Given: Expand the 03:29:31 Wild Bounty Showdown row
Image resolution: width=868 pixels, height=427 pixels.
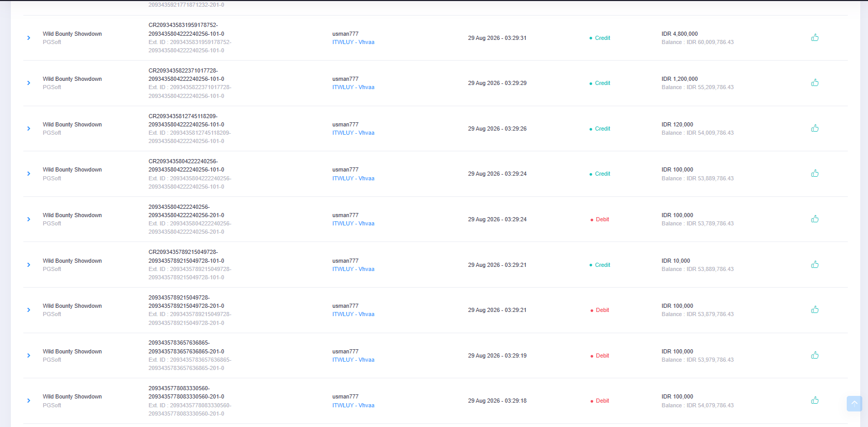Looking at the screenshot, I should click(29, 38).
